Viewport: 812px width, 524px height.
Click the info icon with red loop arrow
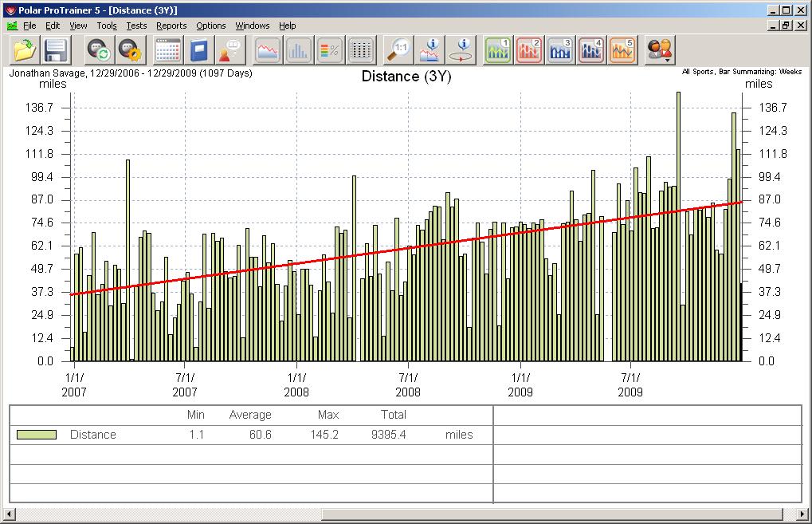(x=461, y=50)
